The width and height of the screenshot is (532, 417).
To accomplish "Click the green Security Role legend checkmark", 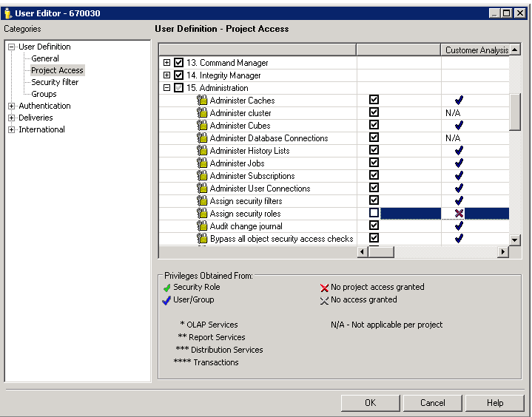I will [166, 288].
